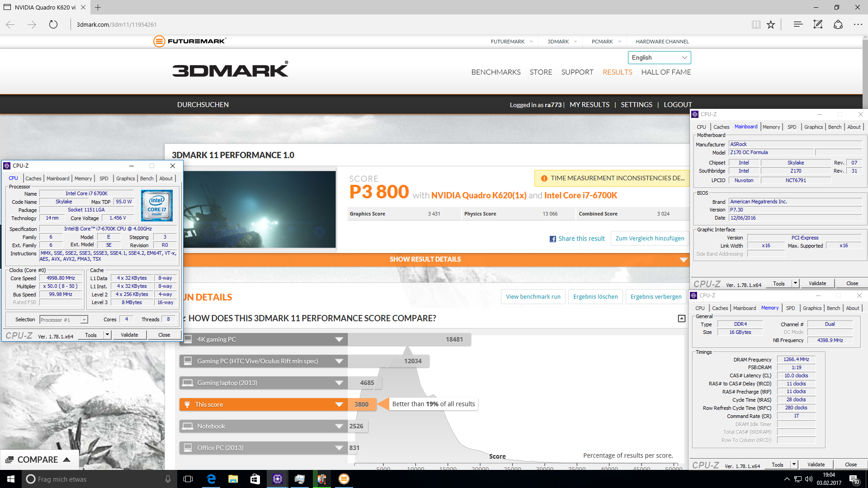This screenshot has height=488, width=868.
Task: Click the Cortana microphone icon
Action: [x=168, y=479]
